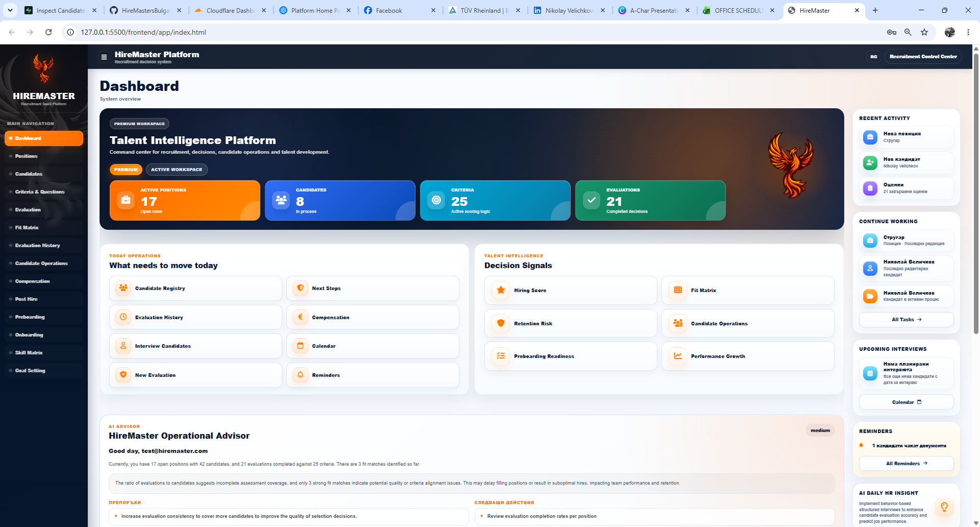Click the Reminders bell icon in Today Operations
Screen dimensions: 980x527
coord(300,375)
